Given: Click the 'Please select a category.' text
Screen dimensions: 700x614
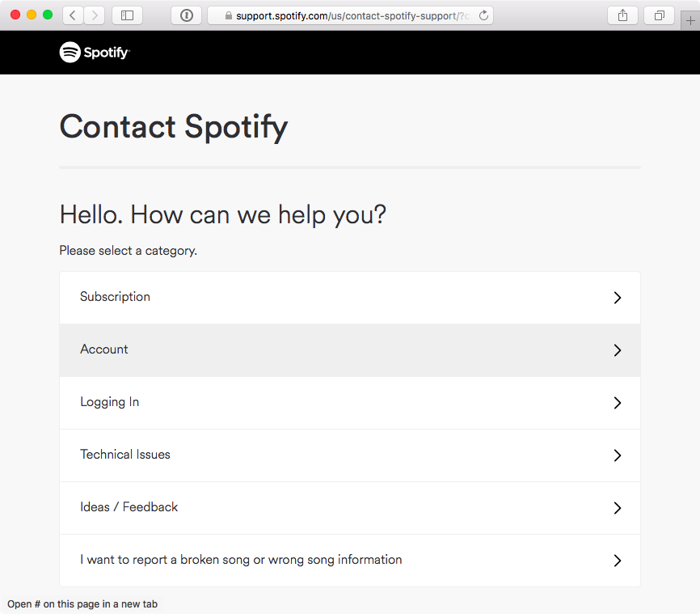Looking at the screenshot, I should pos(129,251).
